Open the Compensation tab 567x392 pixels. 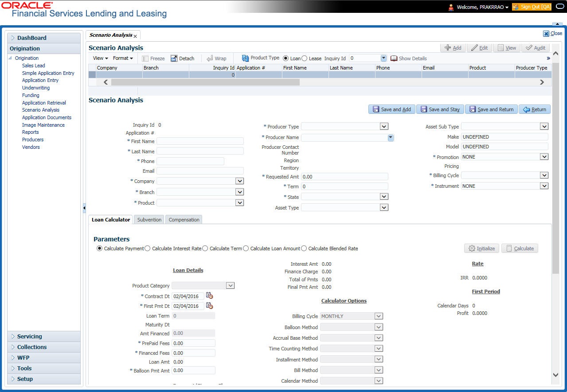click(x=184, y=220)
